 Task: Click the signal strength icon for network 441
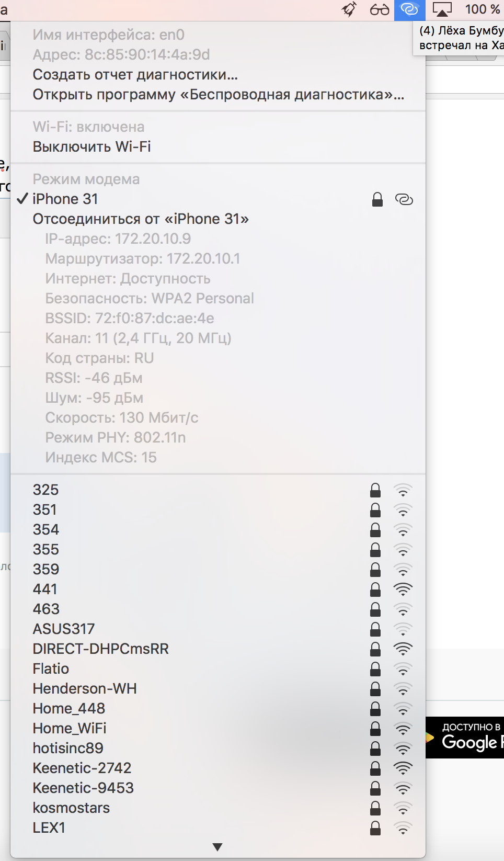point(403,590)
